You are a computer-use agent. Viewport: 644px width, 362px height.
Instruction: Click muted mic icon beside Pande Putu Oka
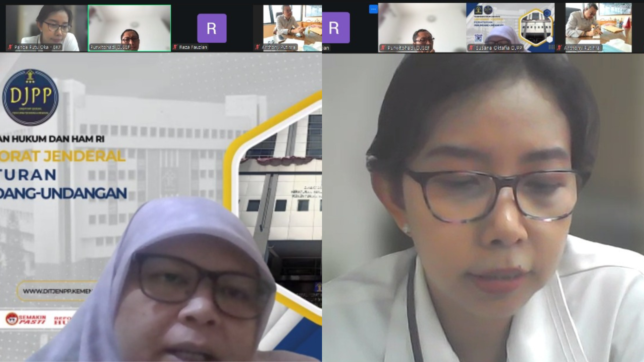pos(11,47)
